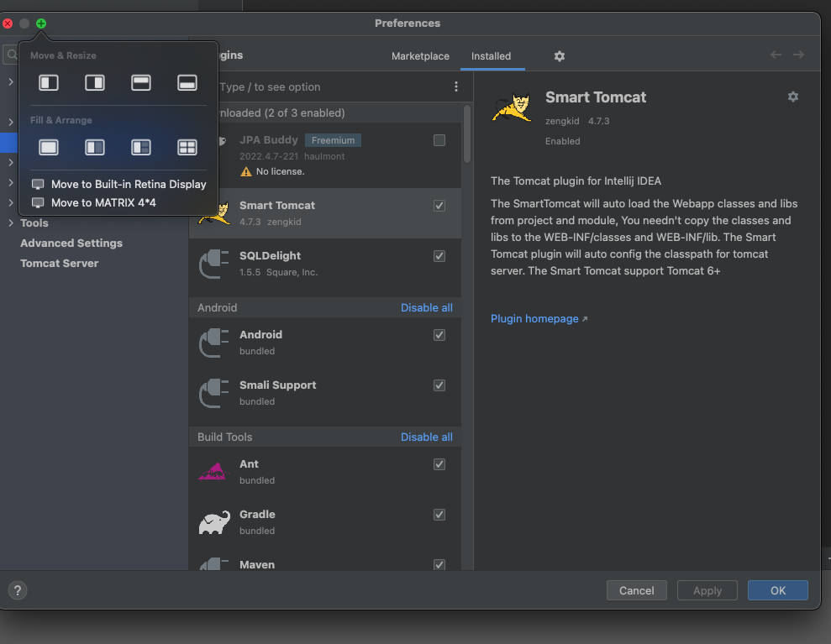This screenshot has height=644, width=831.
Task: Choose left and right arrangement icon
Action: 94,147
